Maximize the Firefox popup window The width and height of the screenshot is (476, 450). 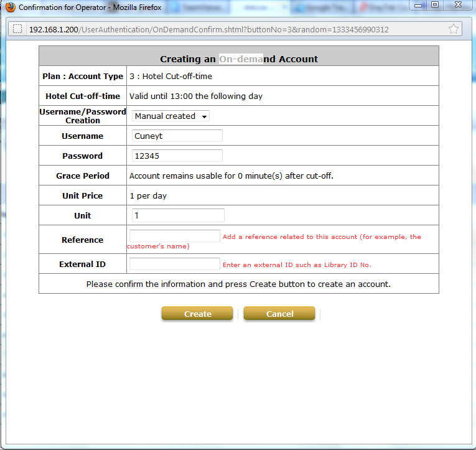[x=434, y=5]
